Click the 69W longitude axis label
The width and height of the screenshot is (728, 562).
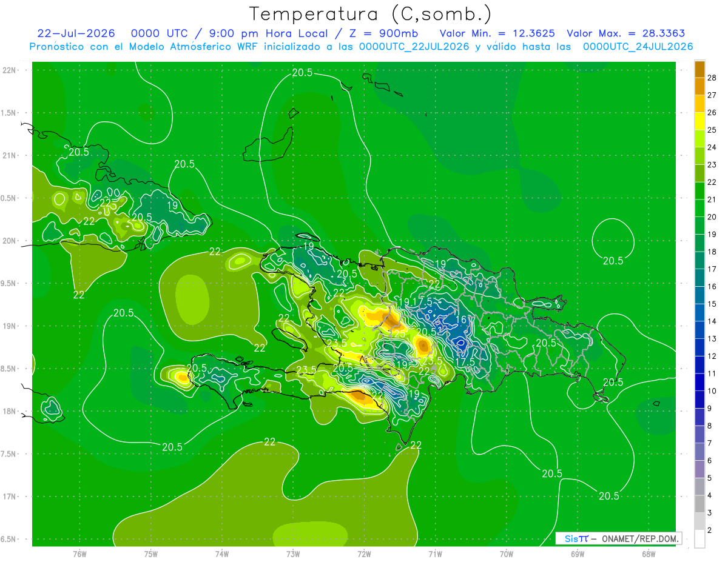[578, 554]
